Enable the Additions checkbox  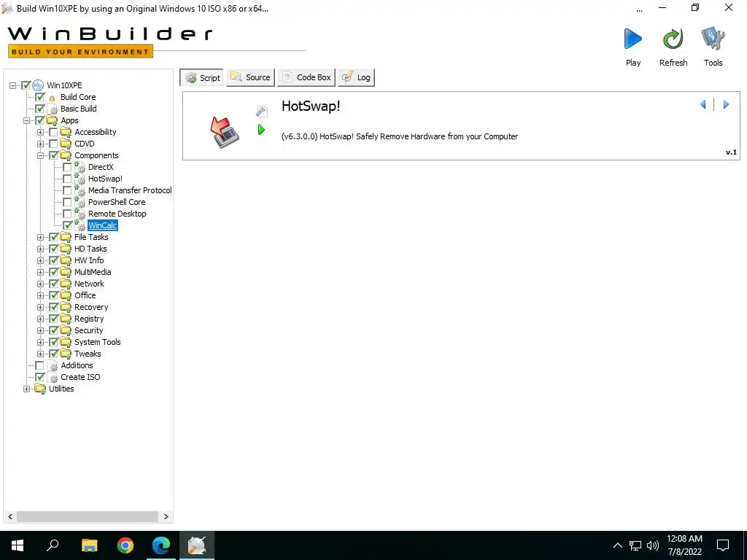(x=39, y=366)
